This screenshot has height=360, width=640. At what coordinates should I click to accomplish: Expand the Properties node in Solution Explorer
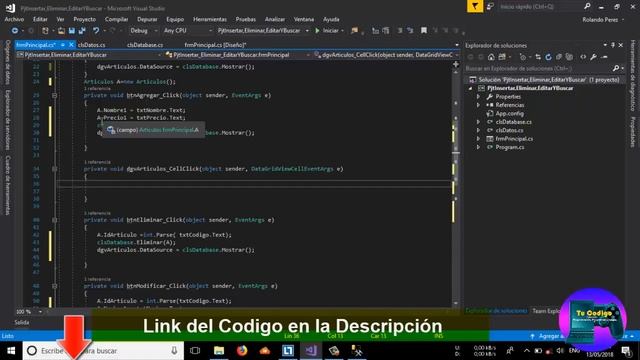478,97
